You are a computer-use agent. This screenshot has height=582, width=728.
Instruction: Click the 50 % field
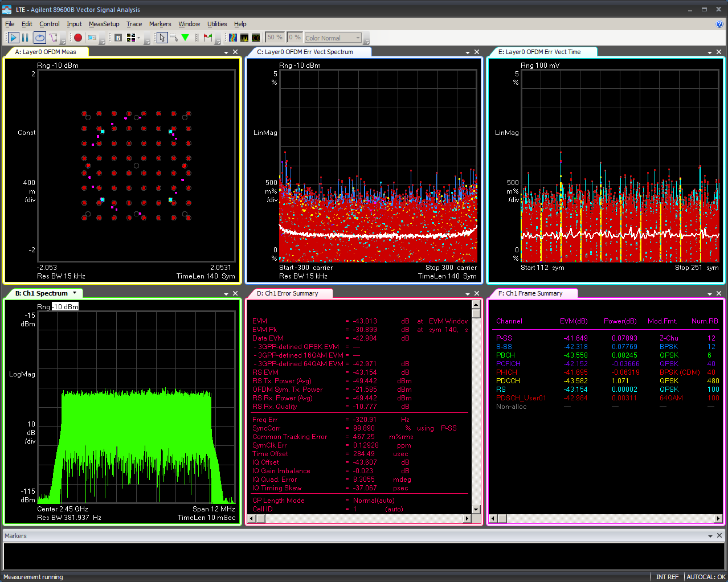click(275, 38)
